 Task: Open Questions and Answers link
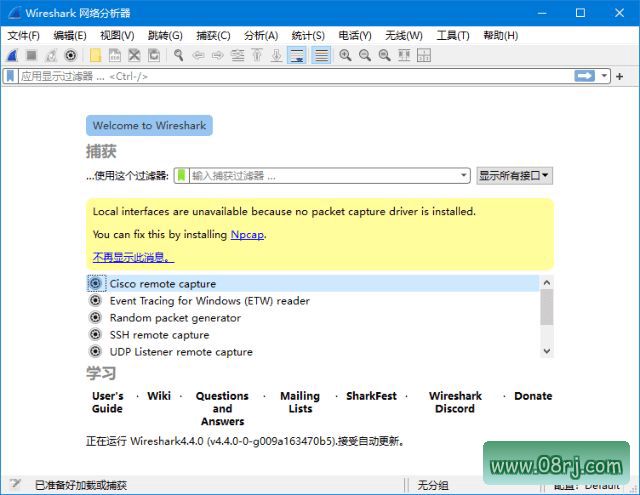[222, 408]
